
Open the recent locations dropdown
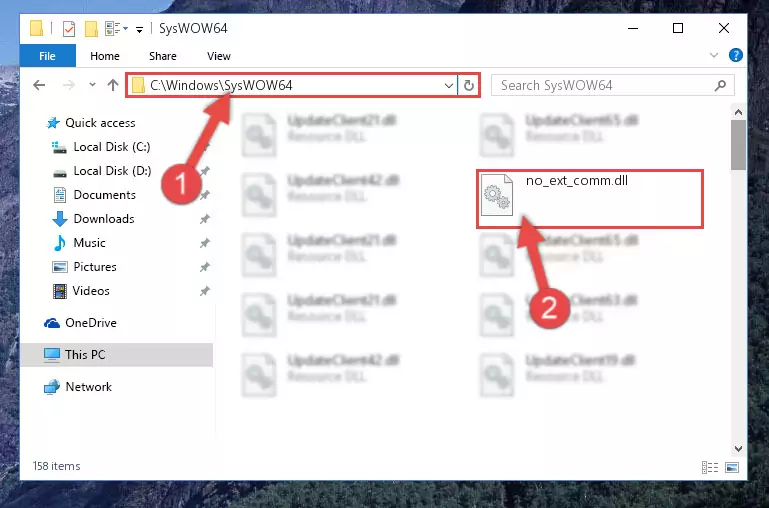(92, 85)
